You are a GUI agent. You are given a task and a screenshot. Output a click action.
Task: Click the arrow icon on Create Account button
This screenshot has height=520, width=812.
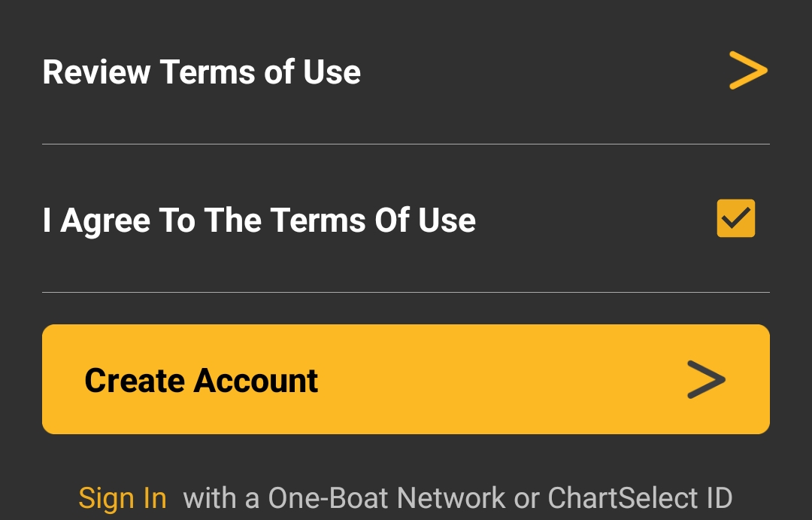click(706, 380)
